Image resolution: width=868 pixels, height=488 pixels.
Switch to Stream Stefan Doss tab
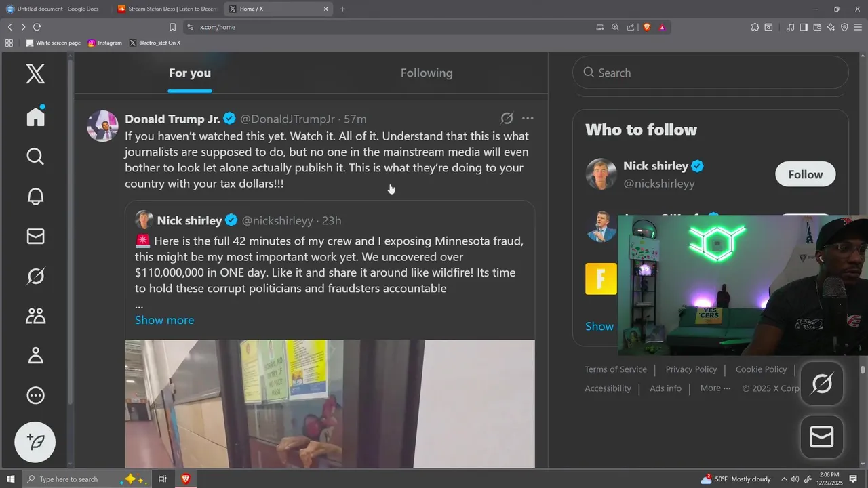pyautogui.click(x=166, y=9)
